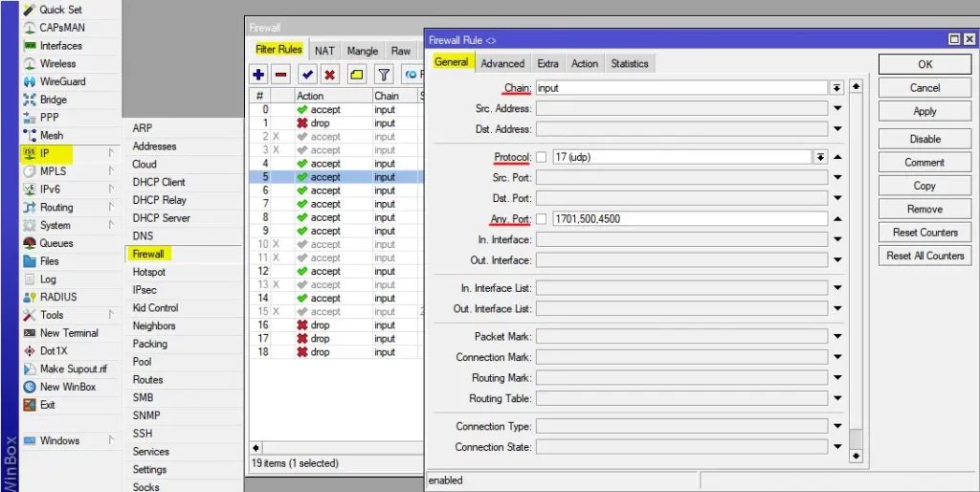Click the Reset All Counters button
Viewport: 980px width, 492px height.
[925, 256]
